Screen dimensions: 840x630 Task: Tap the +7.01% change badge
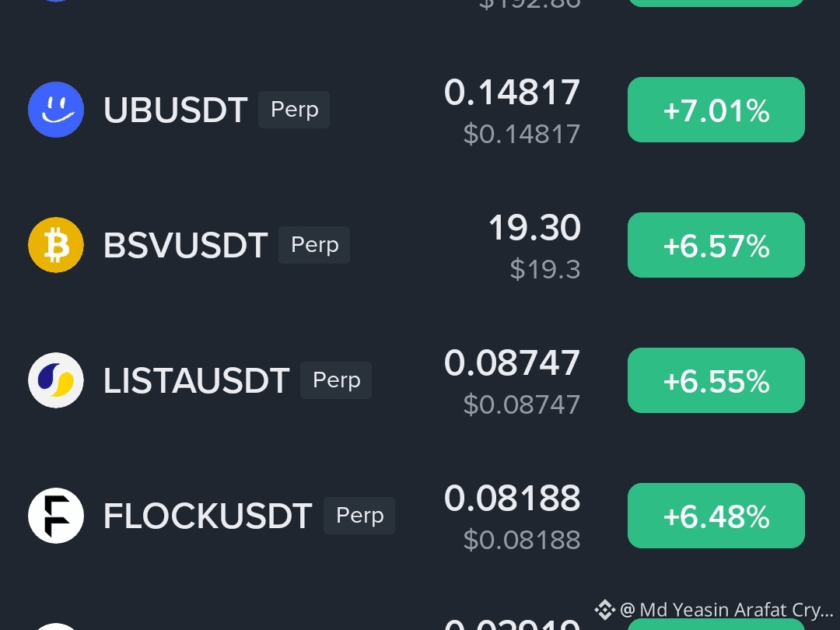click(716, 110)
